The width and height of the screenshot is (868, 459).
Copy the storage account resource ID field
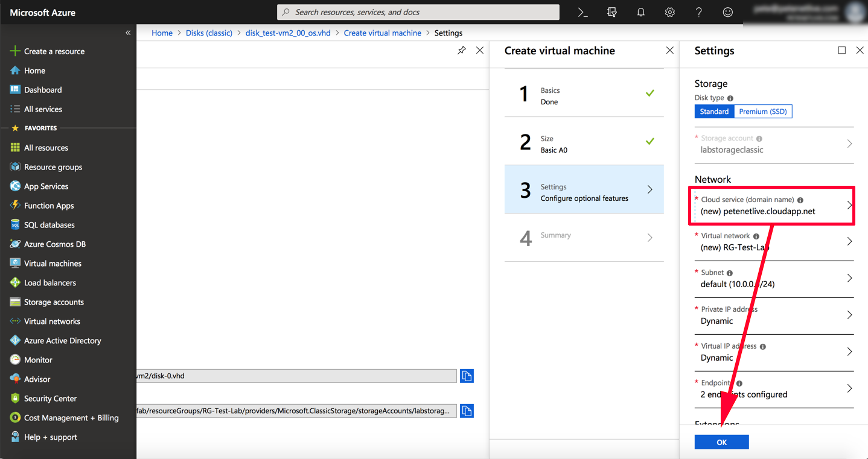click(467, 411)
